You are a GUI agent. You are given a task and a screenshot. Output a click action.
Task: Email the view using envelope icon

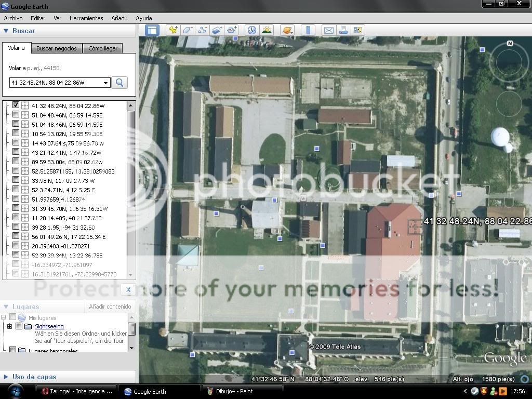[x=328, y=30]
